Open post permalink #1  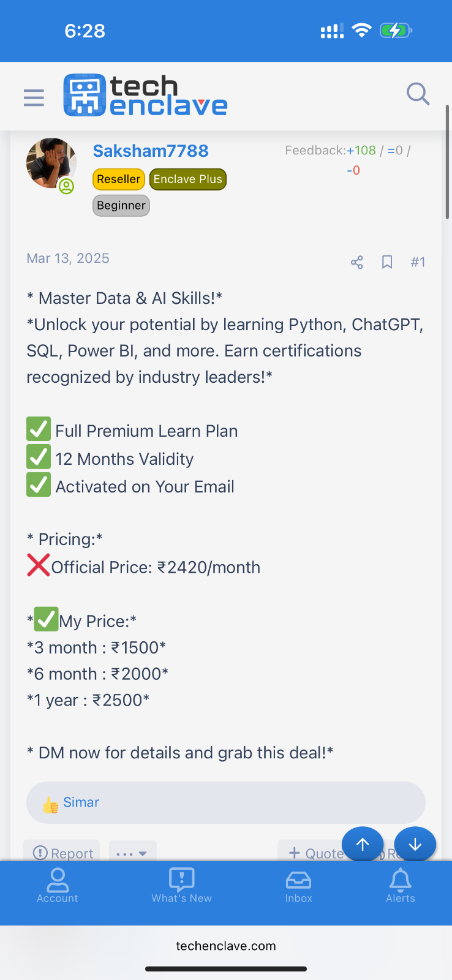(x=418, y=262)
